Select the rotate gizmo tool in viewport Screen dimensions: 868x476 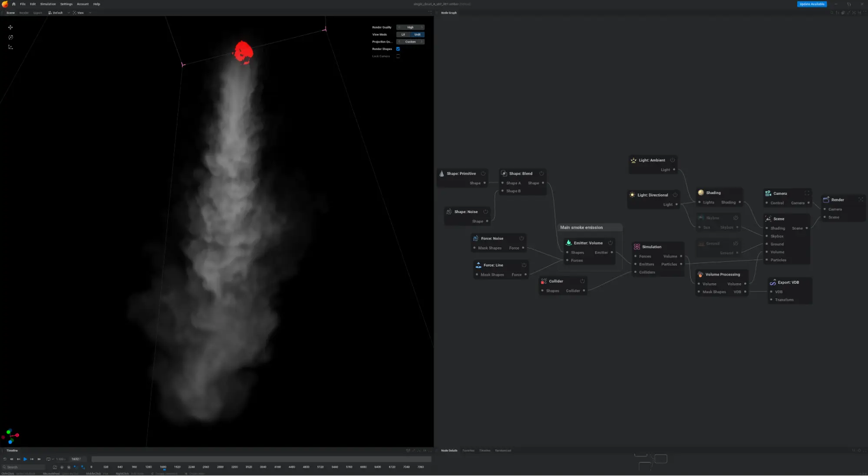pos(10,37)
